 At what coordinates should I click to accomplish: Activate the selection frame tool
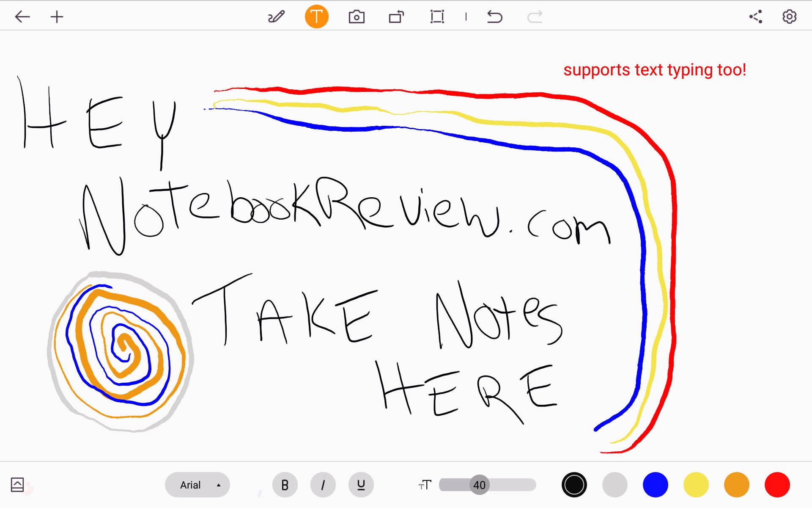pyautogui.click(x=437, y=17)
